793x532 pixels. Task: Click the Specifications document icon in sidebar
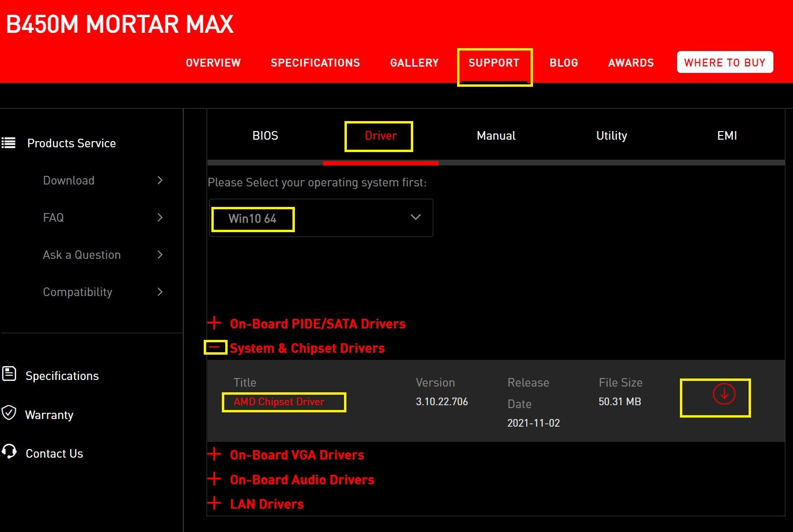click(9, 374)
